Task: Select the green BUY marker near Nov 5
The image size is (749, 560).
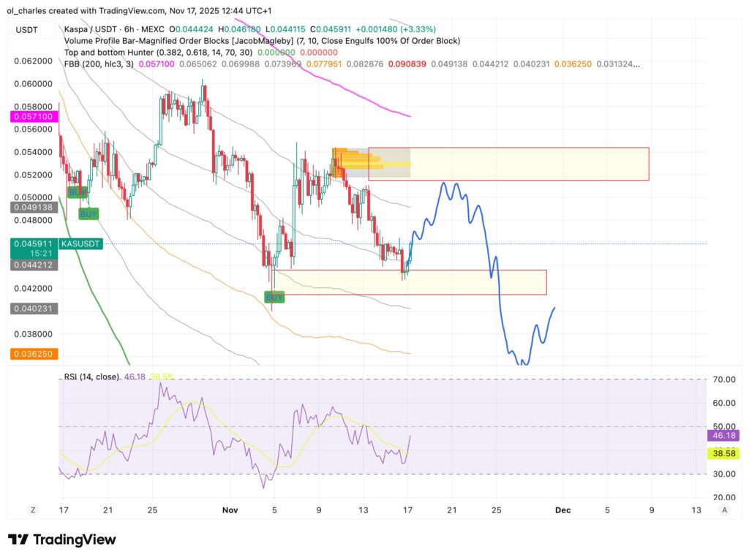Action: 274,298
